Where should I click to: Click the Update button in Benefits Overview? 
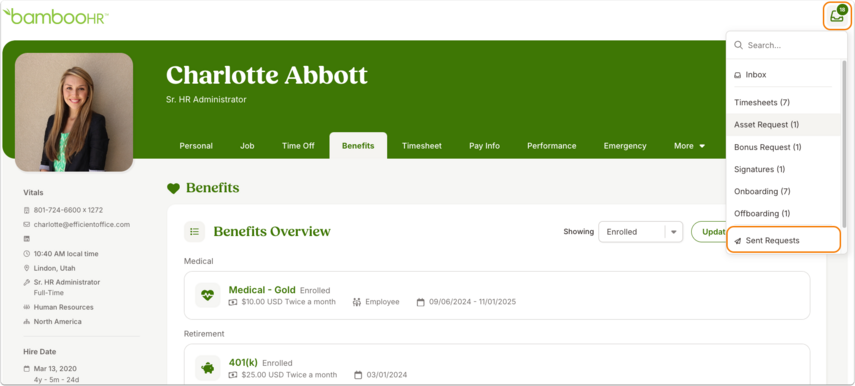click(709, 232)
